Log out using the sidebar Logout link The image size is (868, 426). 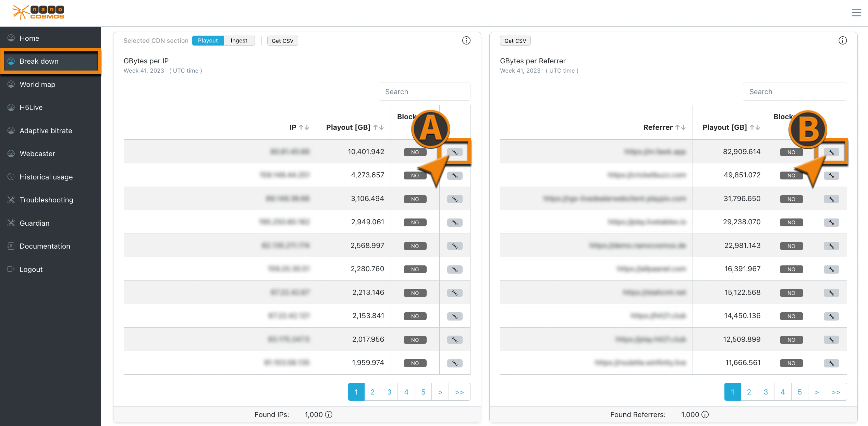click(31, 269)
